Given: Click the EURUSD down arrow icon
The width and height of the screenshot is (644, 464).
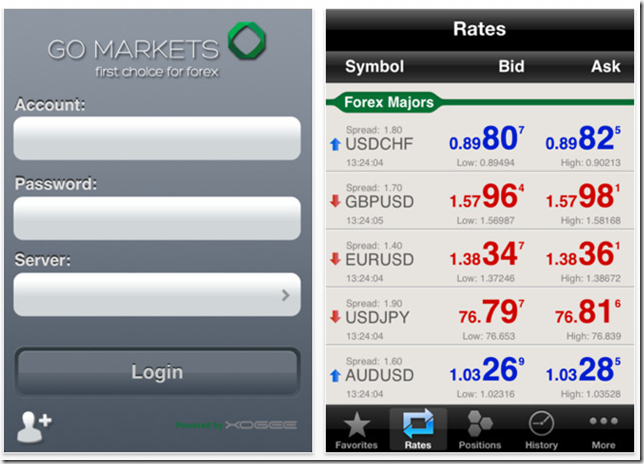Looking at the screenshot, I should [x=336, y=259].
